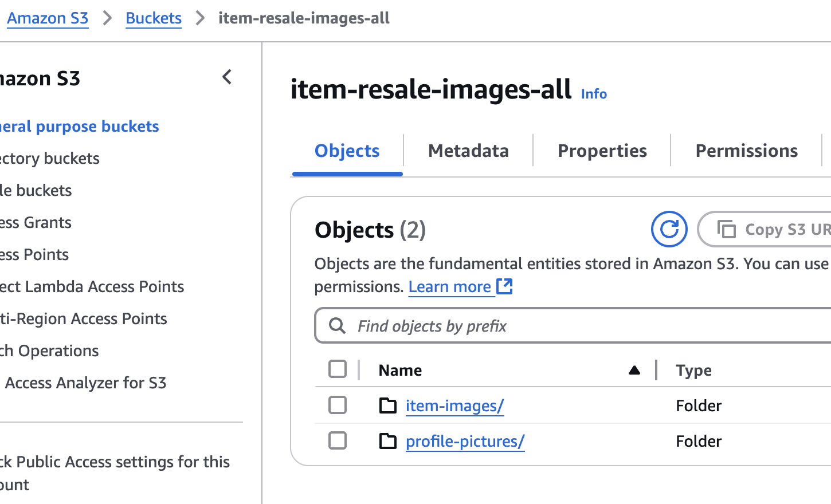This screenshot has width=831, height=504.
Task: Click the Name column header
Action: click(400, 370)
